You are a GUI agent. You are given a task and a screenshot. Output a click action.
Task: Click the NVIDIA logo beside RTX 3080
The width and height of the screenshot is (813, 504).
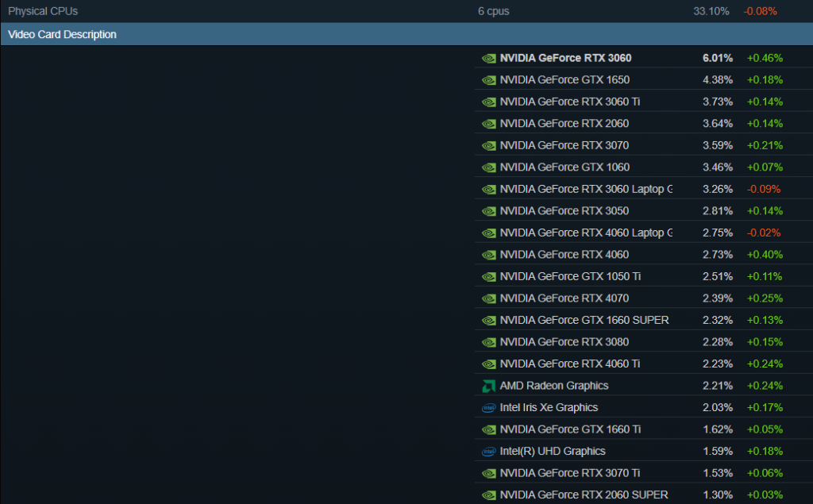488,342
